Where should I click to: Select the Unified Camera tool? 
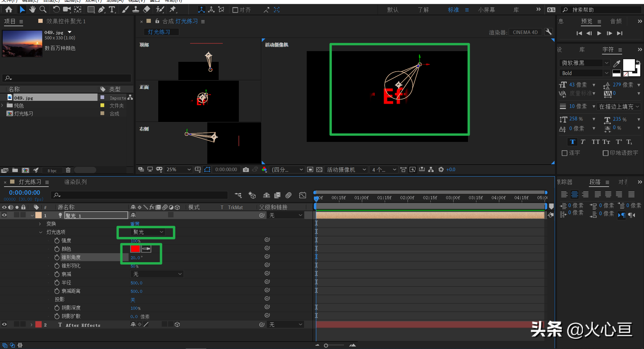click(x=67, y=9)
